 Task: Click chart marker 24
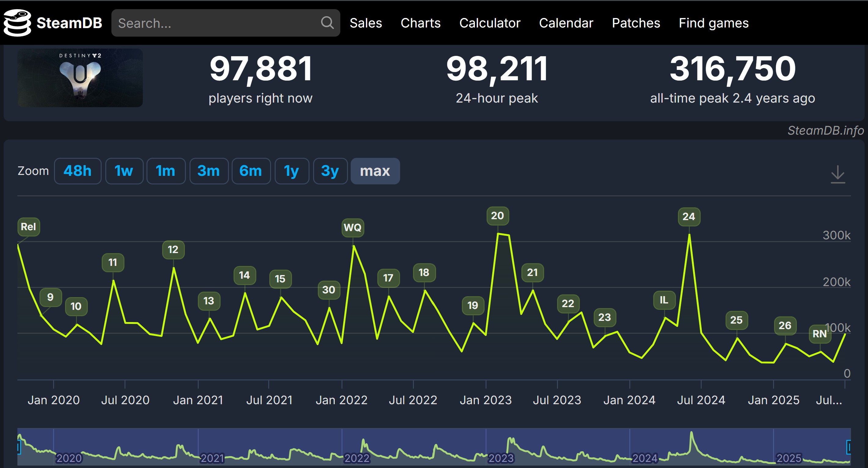[x=689, y=217]
